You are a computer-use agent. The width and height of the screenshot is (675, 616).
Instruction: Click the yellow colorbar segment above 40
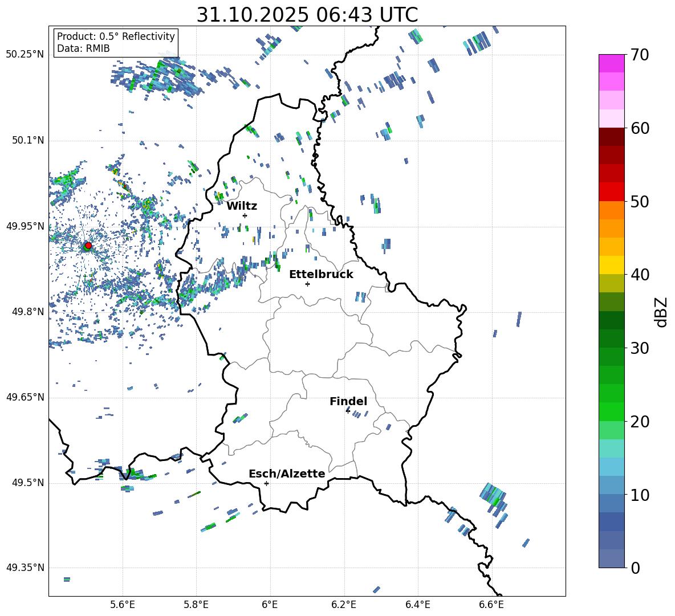tap(612, 265)
